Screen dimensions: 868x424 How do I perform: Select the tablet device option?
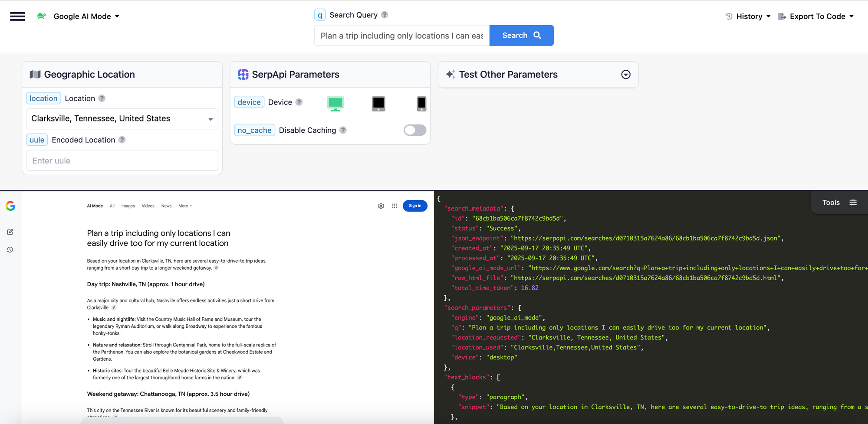(x=378, y=104)
